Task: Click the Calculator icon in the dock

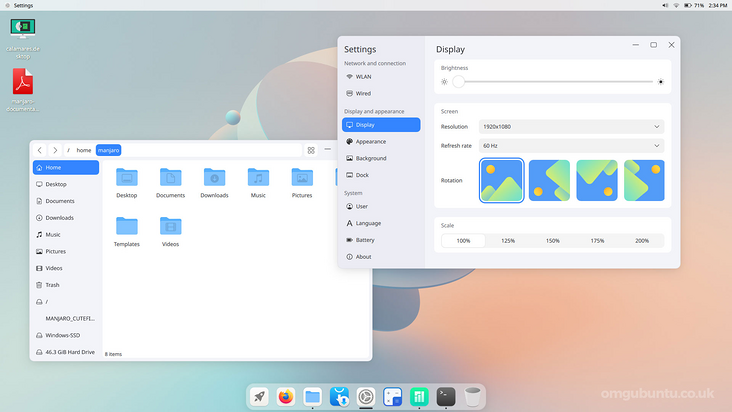Action: pyautogui.click(x=393, y=397)
